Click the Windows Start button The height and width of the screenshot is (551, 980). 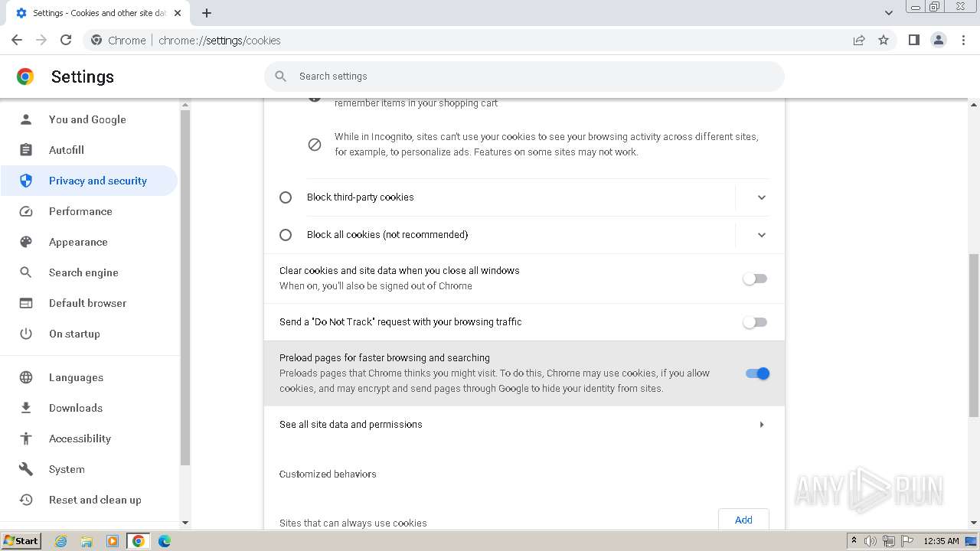click(x=21, y=541)
